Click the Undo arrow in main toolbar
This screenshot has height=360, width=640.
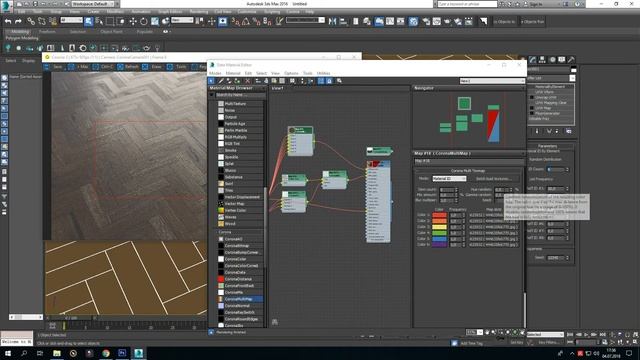pos(8,21)
